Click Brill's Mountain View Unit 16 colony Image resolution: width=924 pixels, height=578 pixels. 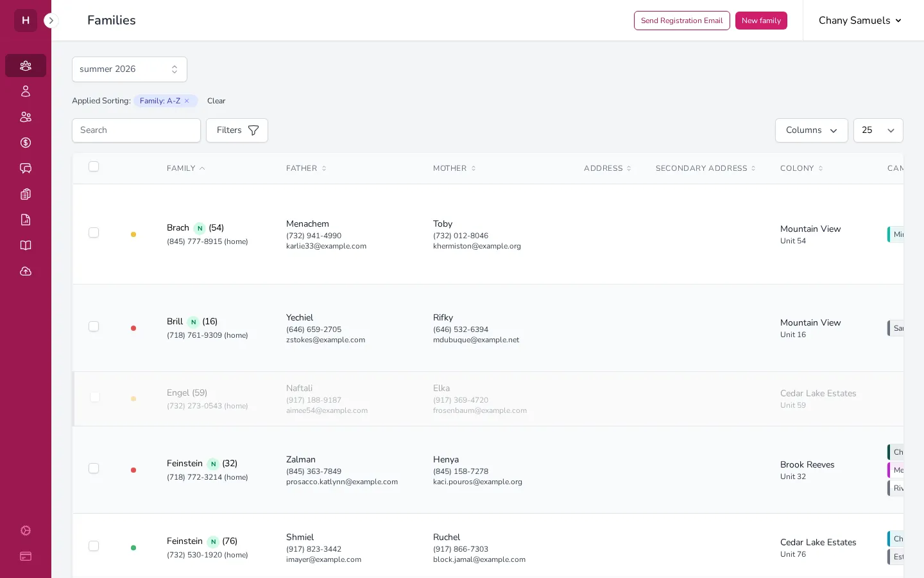click(x=810, y=328)
